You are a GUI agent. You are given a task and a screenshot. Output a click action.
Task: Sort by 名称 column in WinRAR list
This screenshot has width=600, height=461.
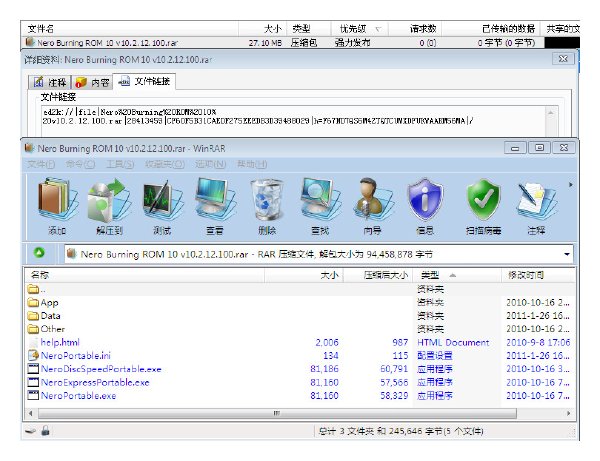tap(145, 275)
